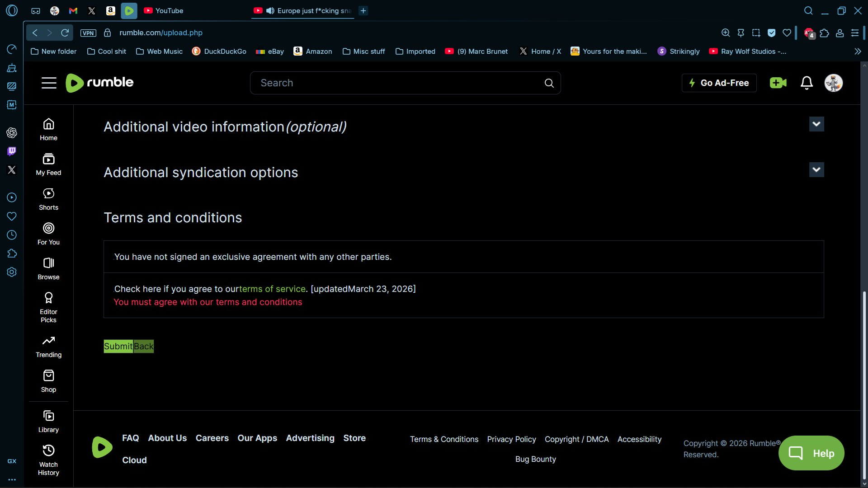
Task: Open the Rumble hamburger menu
Action: click(49, 83)
